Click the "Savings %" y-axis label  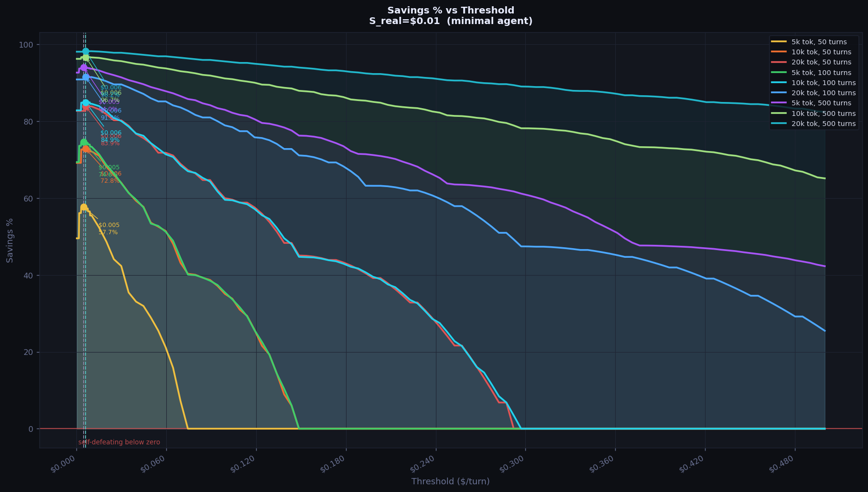(10, 240)
